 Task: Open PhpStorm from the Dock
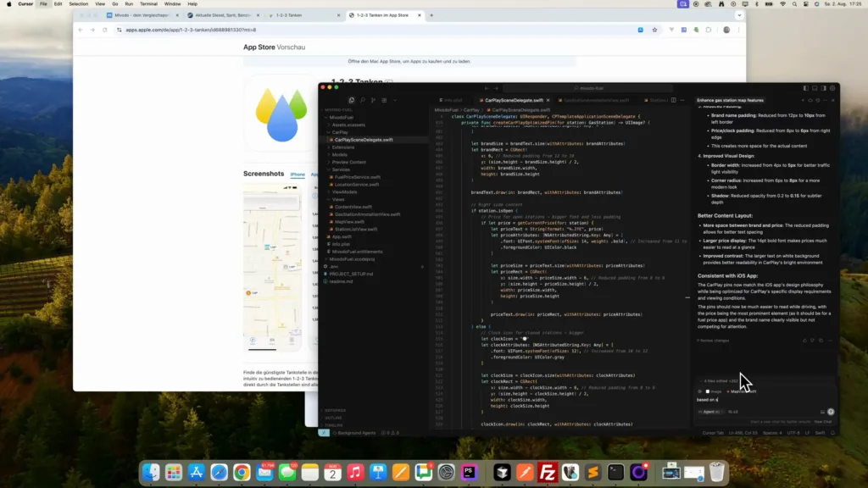coord(469,472)
